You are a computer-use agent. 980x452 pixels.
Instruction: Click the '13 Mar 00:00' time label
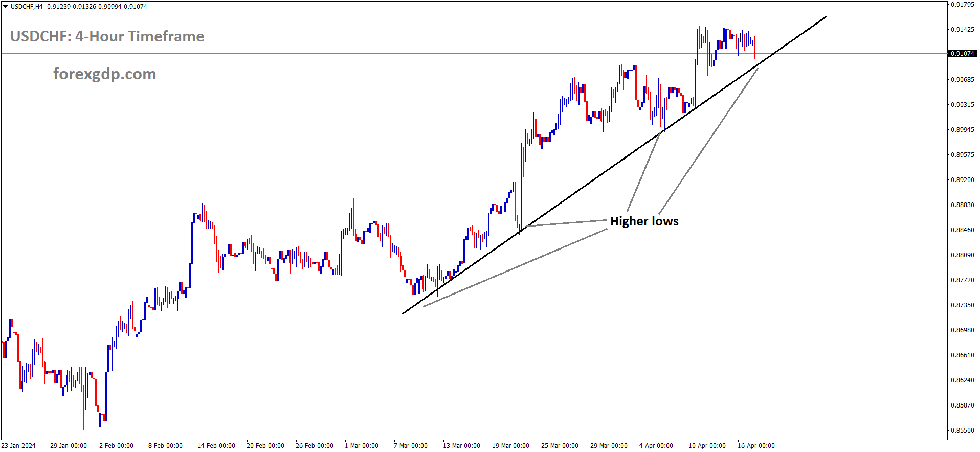tap(461, 446)
